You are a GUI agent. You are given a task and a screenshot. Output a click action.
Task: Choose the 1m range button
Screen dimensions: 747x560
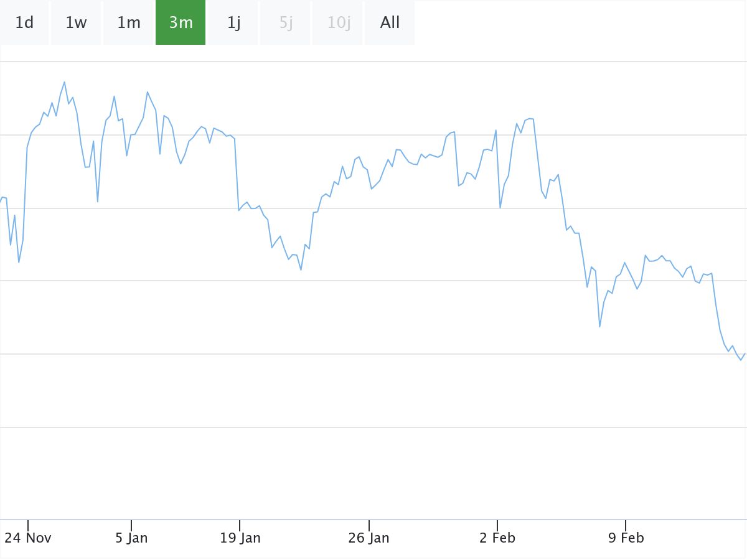point(129,23)
